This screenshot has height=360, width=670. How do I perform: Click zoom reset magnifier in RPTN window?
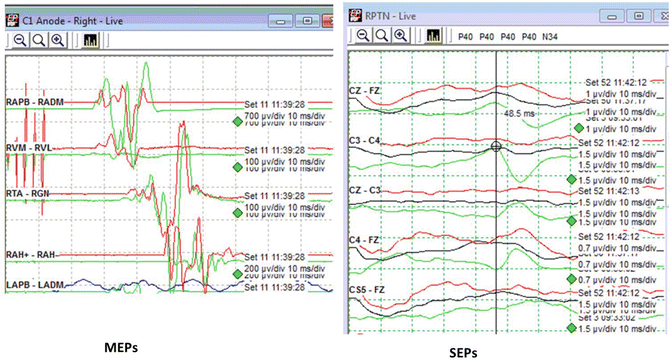tap(382, 36)
